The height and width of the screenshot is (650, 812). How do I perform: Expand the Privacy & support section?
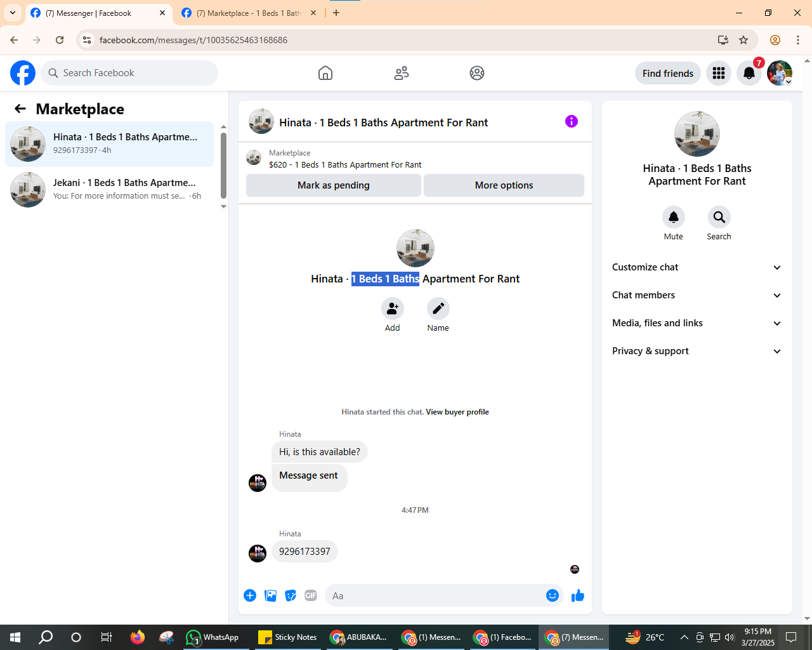[x=697, y=351]
